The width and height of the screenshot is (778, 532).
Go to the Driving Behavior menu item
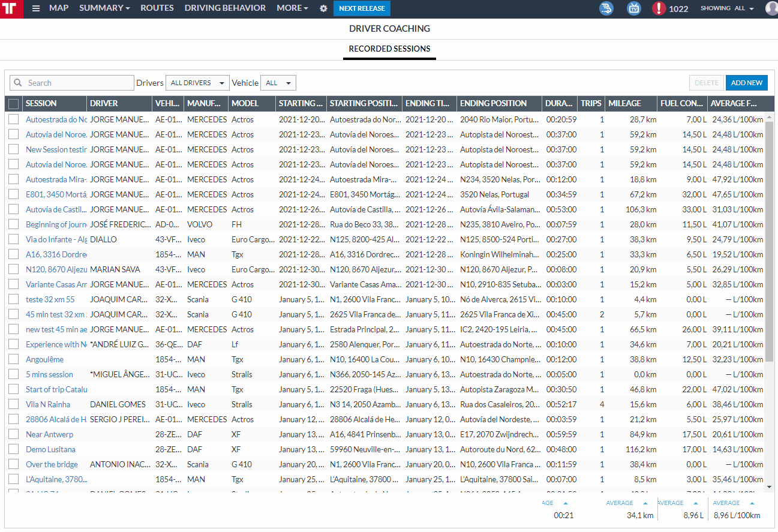225,8
